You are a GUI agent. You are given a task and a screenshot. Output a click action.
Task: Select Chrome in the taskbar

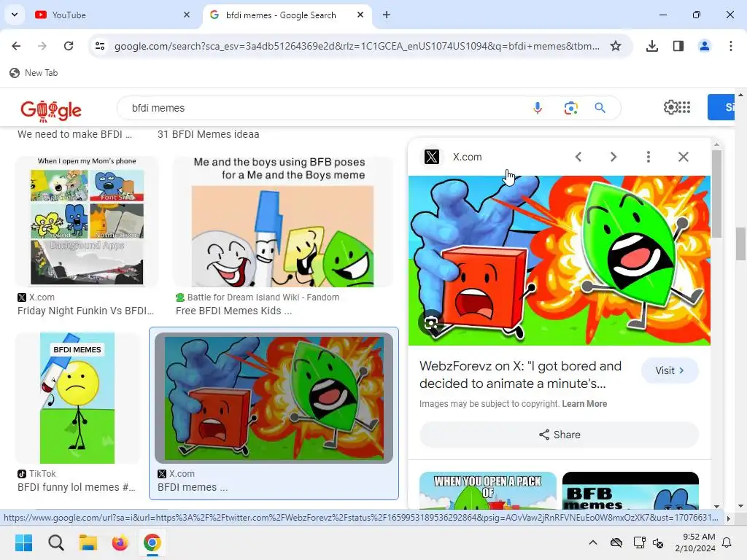(152, 542)
